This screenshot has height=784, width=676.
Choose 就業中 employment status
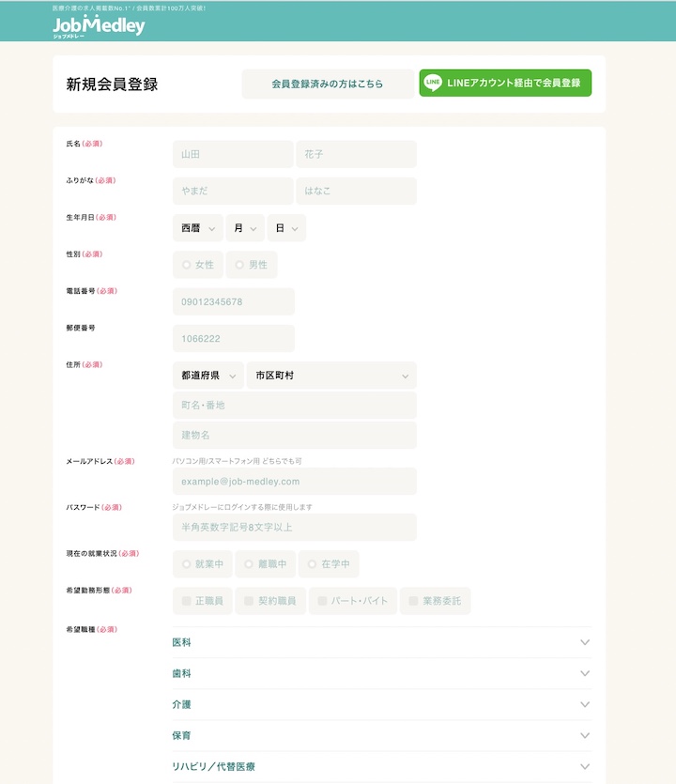[x=187, y=564]
